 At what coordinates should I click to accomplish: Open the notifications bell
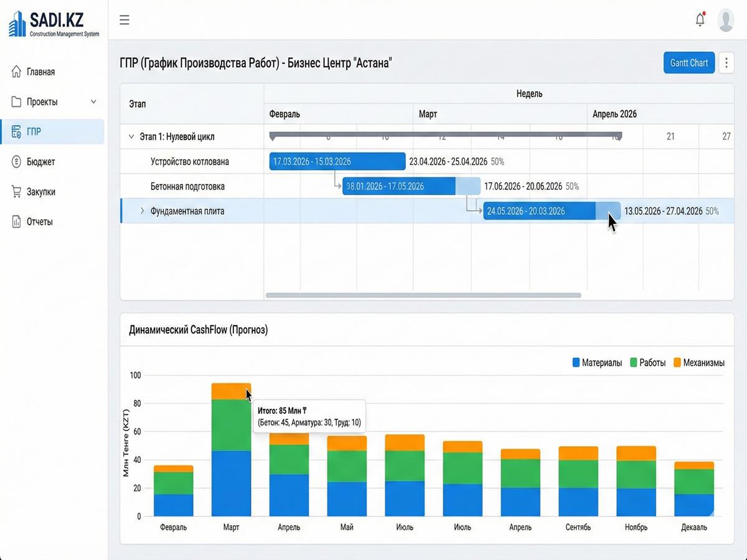coord(700,20)
